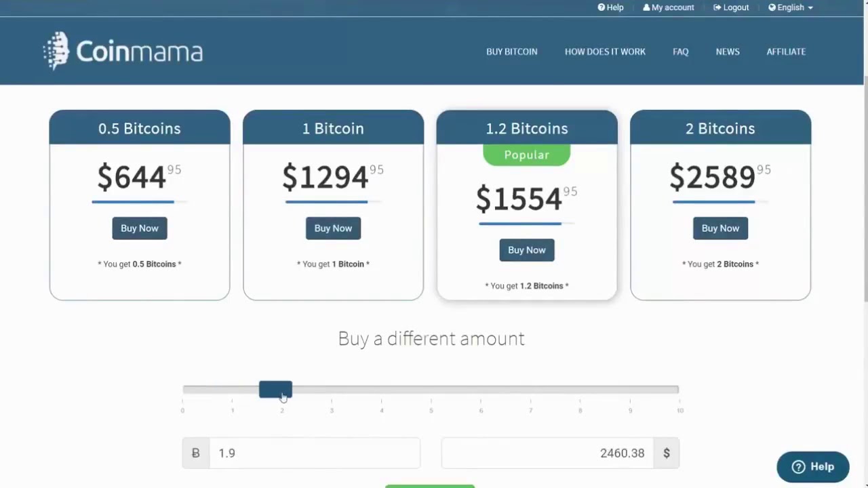868x488 pixels.
Task: Buy Now for 0.5 Bitcoins package
Action: click(140, 228)
